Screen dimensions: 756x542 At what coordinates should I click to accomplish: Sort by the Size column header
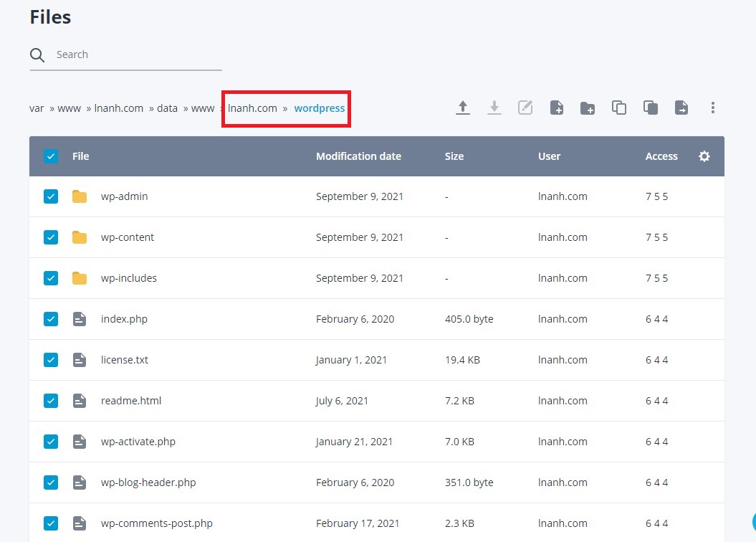(x=454, y=156)
